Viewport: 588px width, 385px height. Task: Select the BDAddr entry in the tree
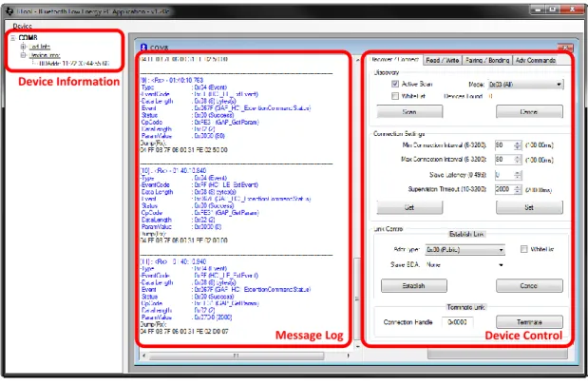(x=73, y=64)
